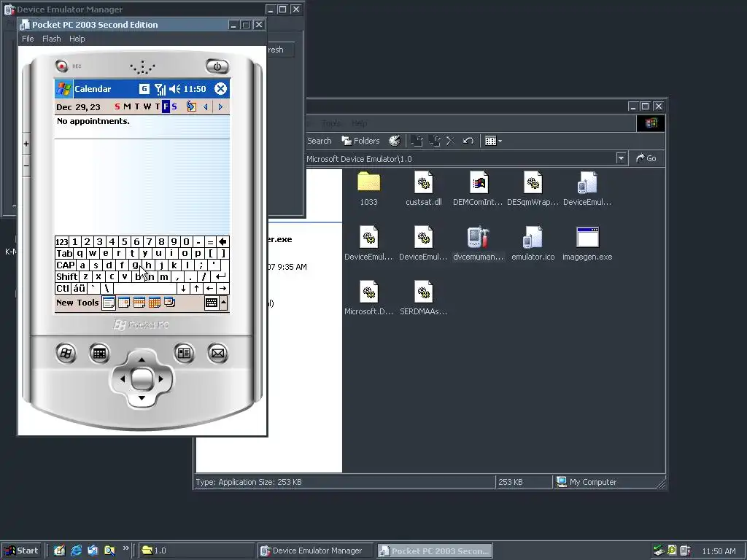Open the emulator Flash menu
The height and width of the screenshot is (560, 747).
(52, 39)
